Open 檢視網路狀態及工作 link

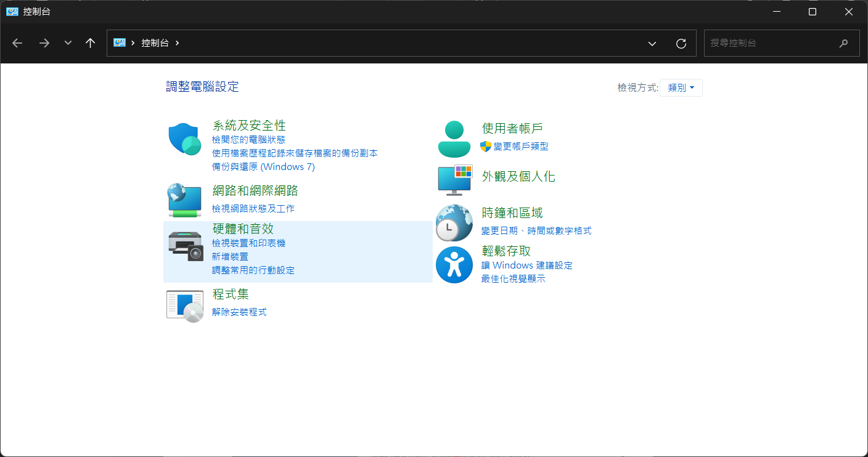253,209
